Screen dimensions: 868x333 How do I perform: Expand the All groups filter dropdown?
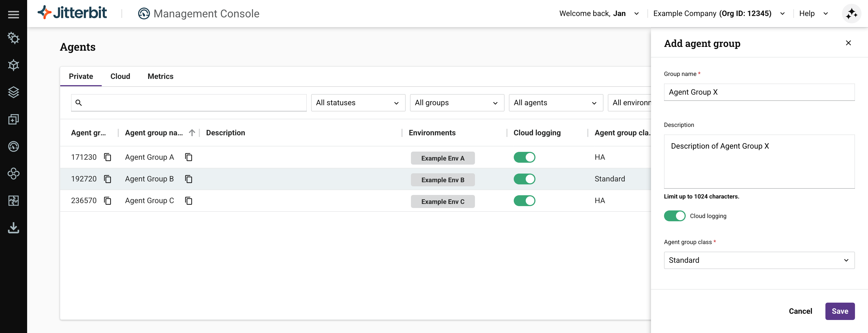tap(457, 103)
